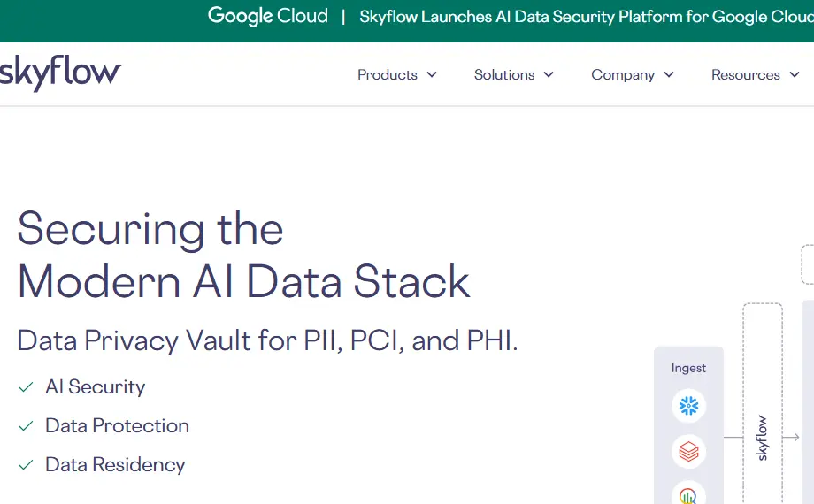Viewport: 814px width, 504px height.
Task: Expand the Company dropdown chevron
Action: coord(669,75)
